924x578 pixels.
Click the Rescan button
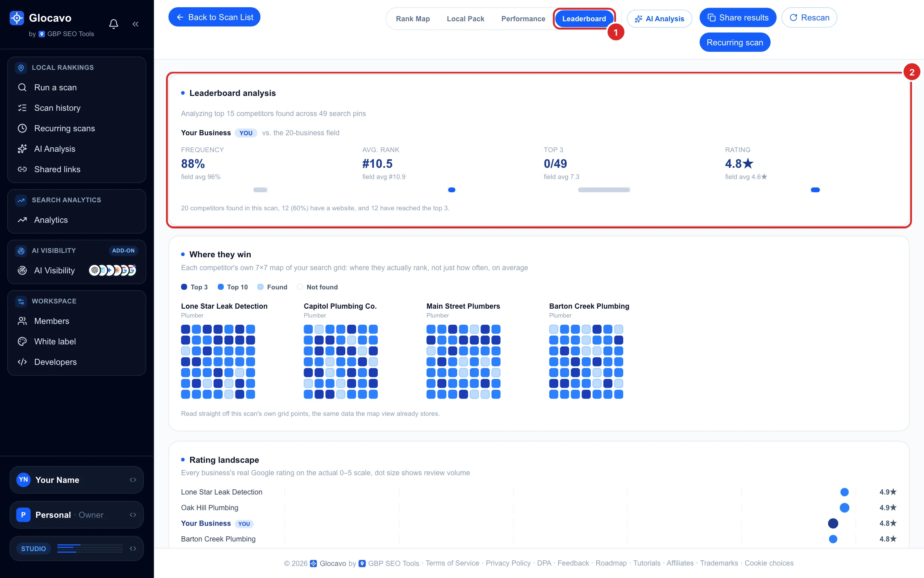tap(809, 18)
